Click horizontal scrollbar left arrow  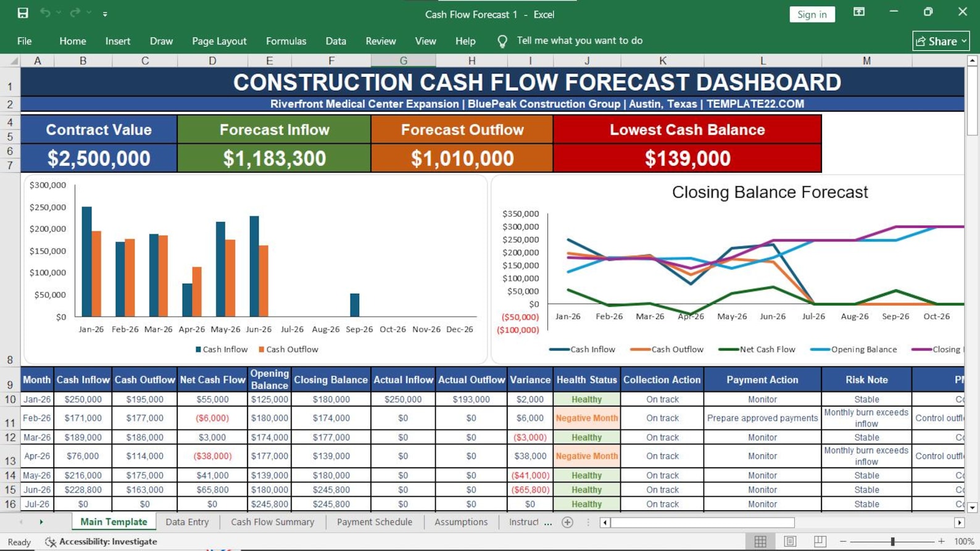(x=605, y=523)
